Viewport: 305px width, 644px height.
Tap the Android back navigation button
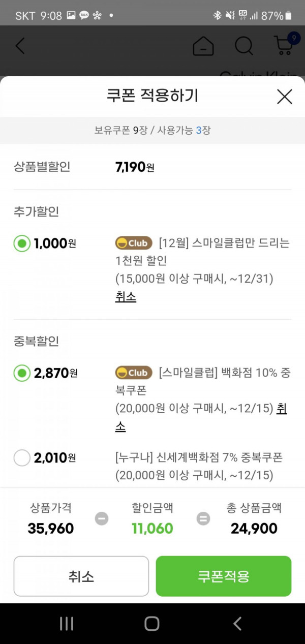pos(237,624)
